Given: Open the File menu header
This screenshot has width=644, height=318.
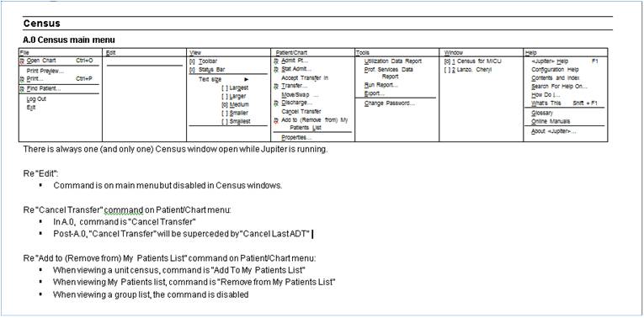Looking at the screenshot, I should [24, 52].
